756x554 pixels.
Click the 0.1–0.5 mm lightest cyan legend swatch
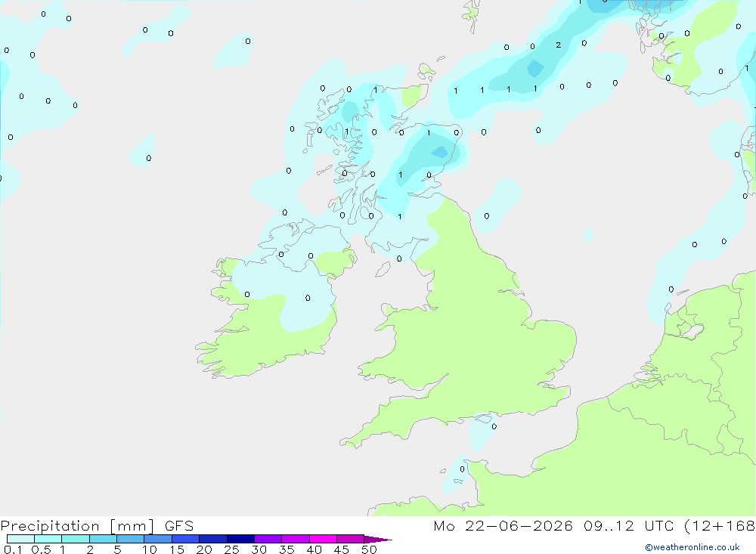click(x=20, y=539)
